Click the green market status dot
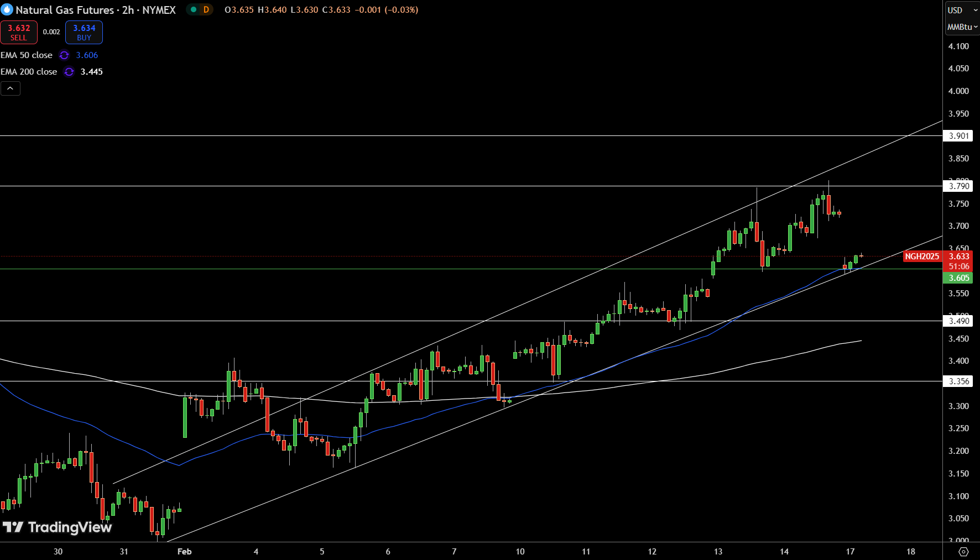This screenshot has height=560, width=980. point(194,9)
